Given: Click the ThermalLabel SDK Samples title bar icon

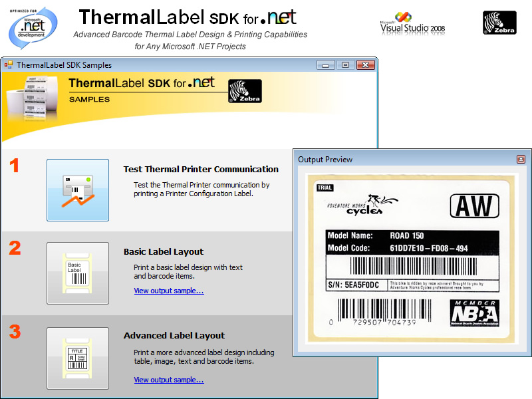Looking at the screenshot, I should pyautogui.click(x=9, y=65).
